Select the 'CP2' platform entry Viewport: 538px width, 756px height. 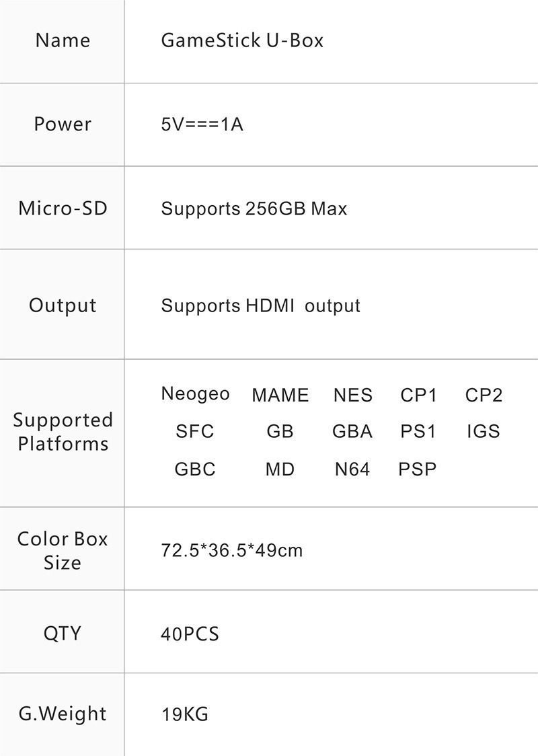tap(484, 395)
